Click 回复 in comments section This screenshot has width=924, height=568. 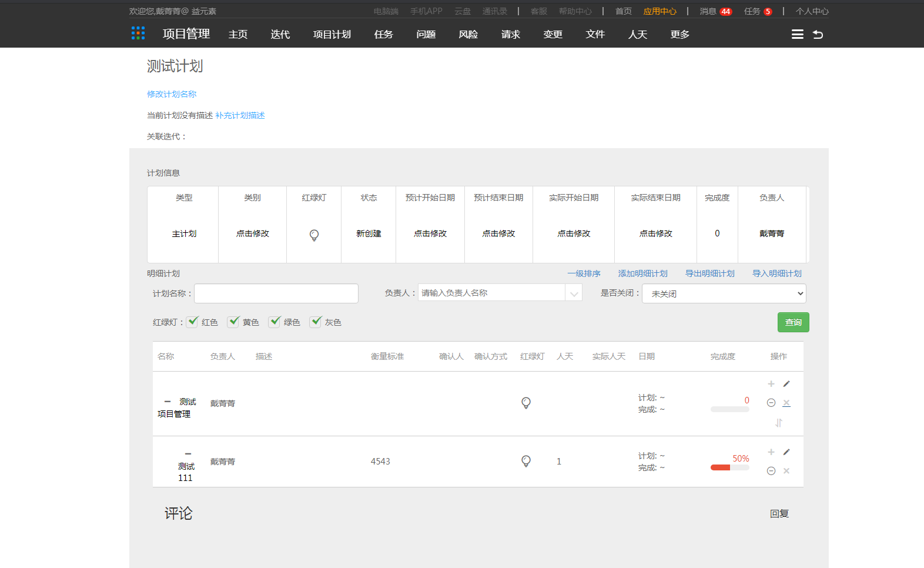[779, 513]
